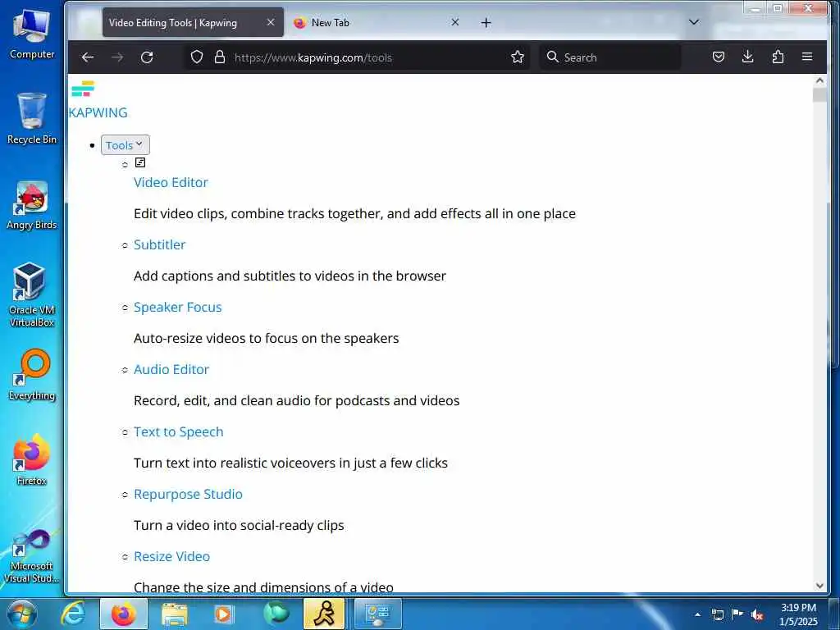Select the Microsoft Visual Studio desktop shortcut
The width and height of the screenshot is (840, 630).
click(32, 556)
